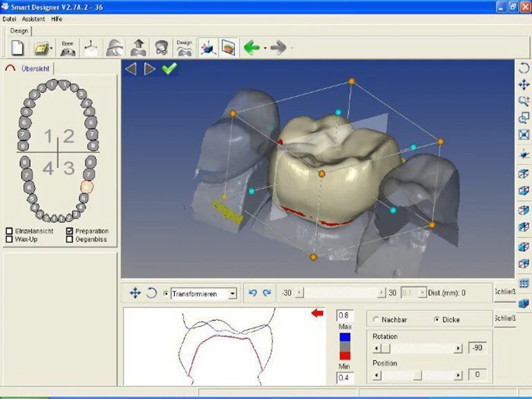
Task: Select the zoom magnifier tool in right sidebar
Action: coord(524,101)
